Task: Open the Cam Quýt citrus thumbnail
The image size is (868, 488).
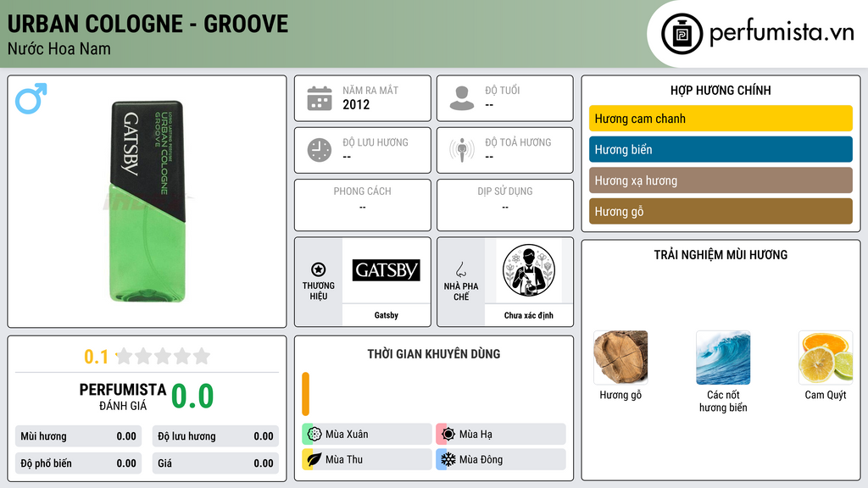Action: point(826,358)
